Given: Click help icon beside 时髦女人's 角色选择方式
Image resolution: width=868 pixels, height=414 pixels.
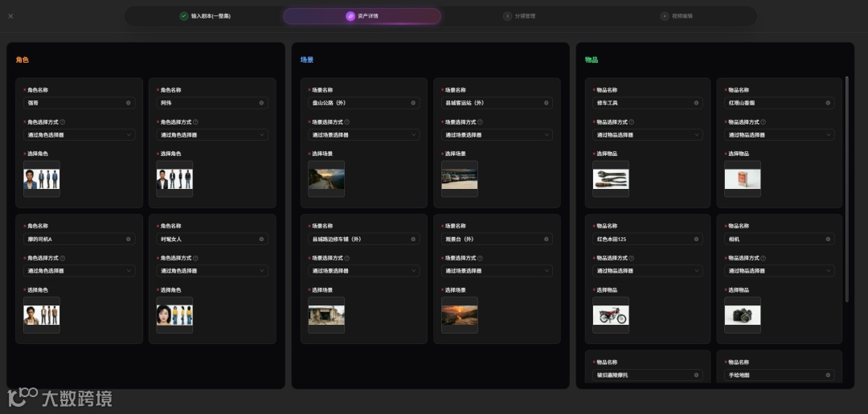Looking at the screenshot, I should [195, 258].
